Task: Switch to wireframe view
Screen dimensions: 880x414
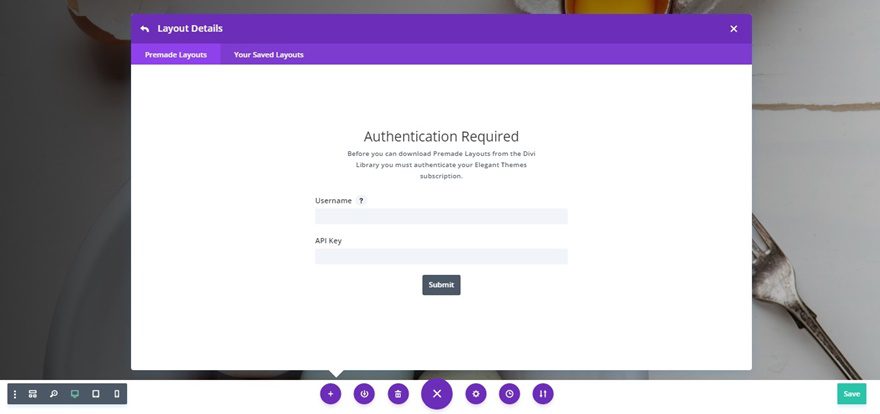Action: (33, 394)
